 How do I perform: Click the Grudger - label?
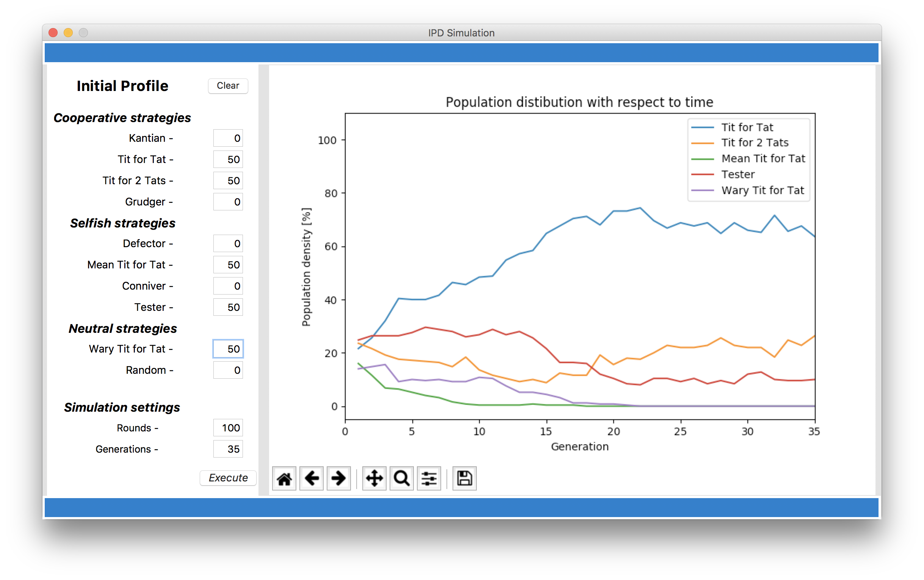[x=149, y=202]
